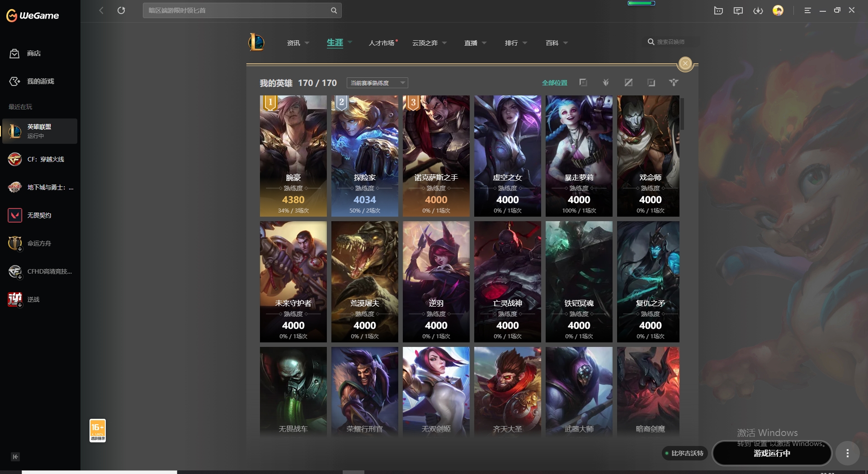Open the download manager icon

(758, 10)
